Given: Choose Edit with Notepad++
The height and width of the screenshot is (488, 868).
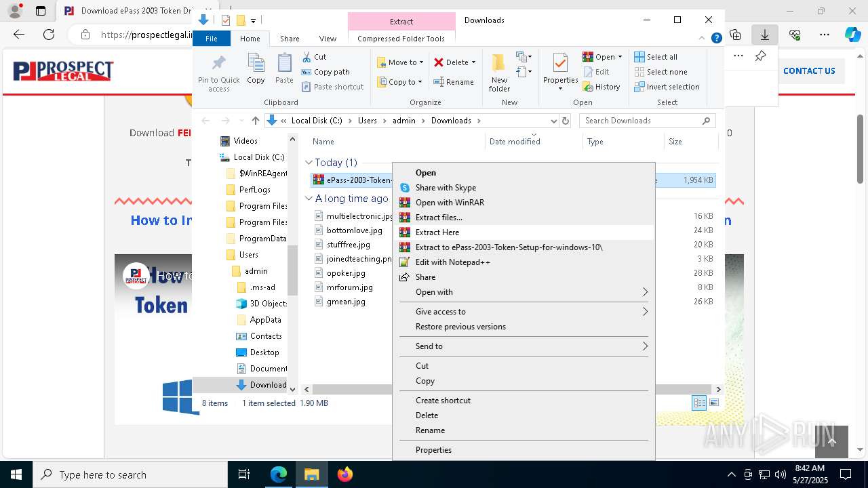Looking at the screenshot, I should pyautogui.click(x=523, y=262).
